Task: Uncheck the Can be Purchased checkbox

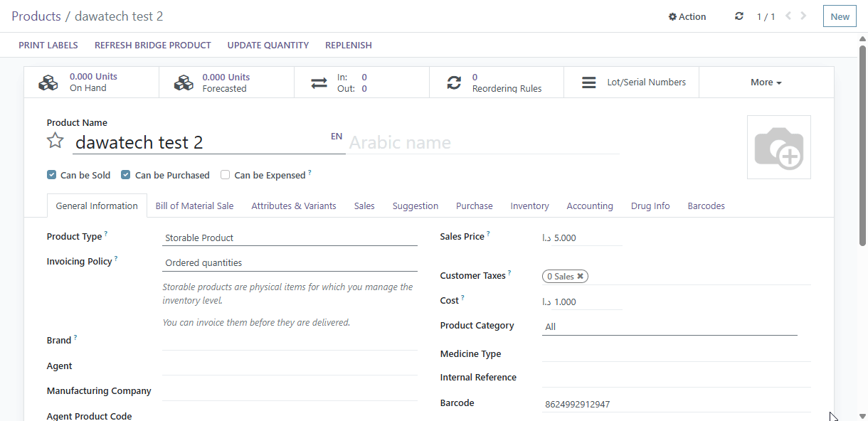Action: (125, 174)
